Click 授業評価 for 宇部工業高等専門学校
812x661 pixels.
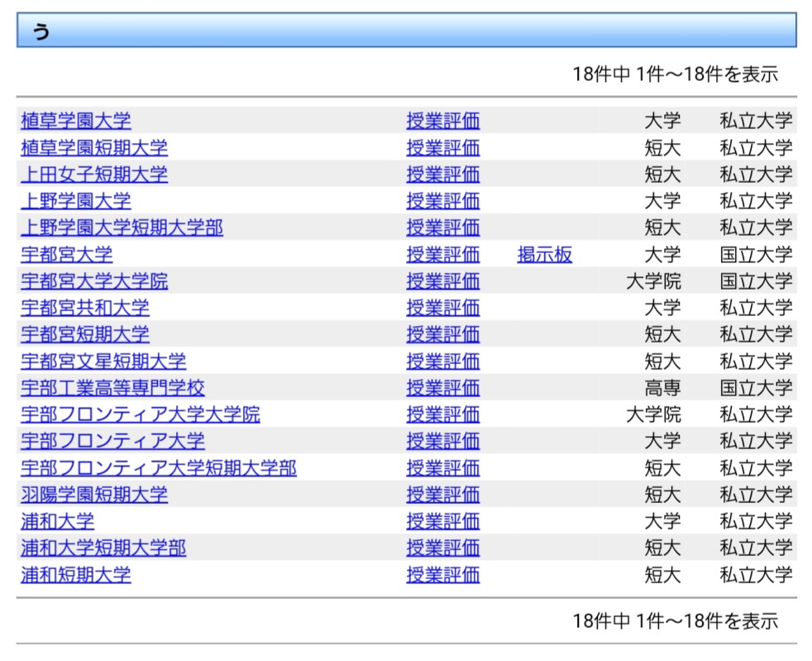(442, 387)
